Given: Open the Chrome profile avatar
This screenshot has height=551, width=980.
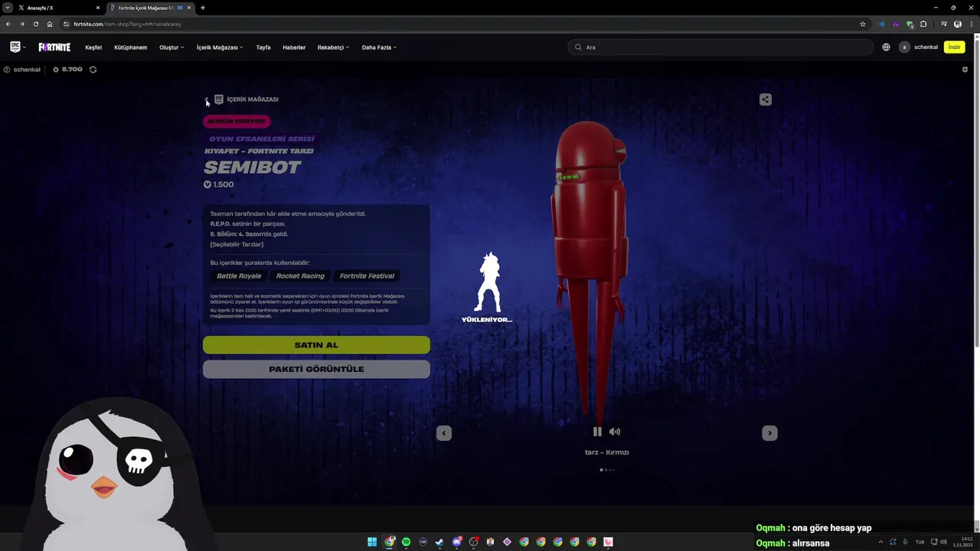Looking at the screenshot, I should [958, 24].
